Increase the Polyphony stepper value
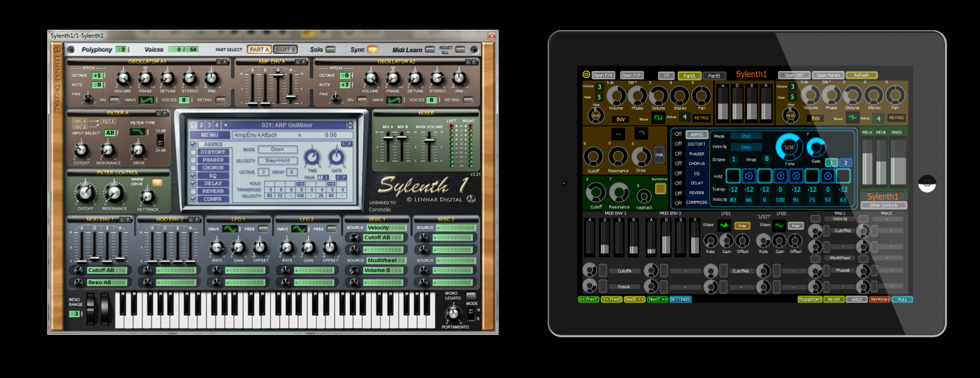Screen dimensions: 980x378 tap(128, 48)
